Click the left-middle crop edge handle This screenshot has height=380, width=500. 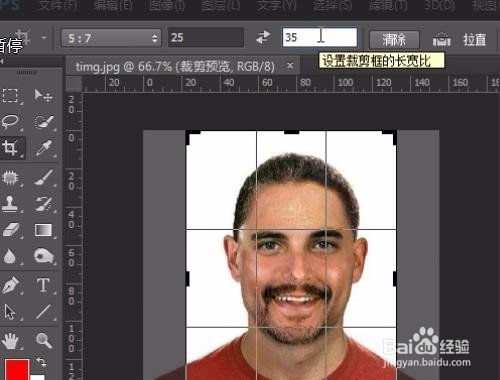coord(187,279)
